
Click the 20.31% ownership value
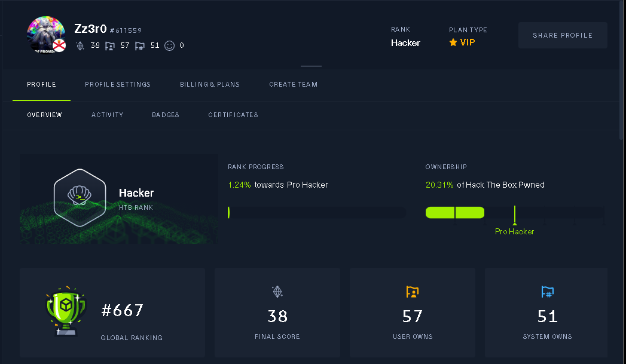click(x=439, y=185)
